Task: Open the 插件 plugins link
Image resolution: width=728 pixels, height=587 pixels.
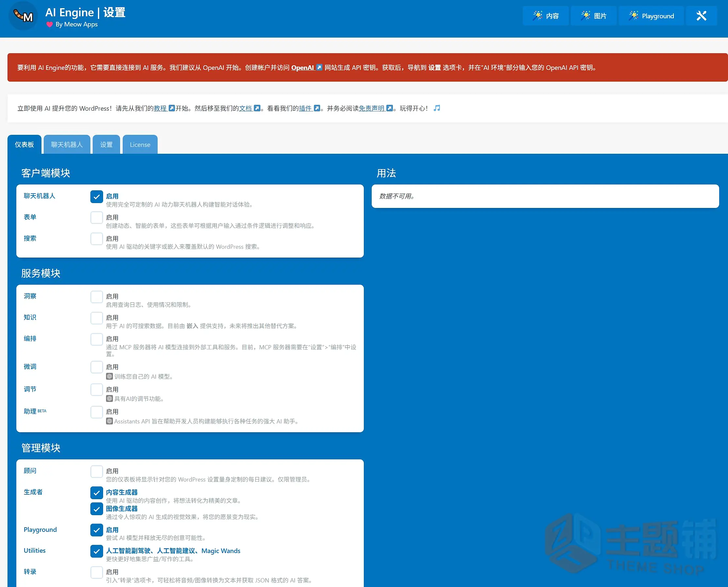Action: (305, 108)
